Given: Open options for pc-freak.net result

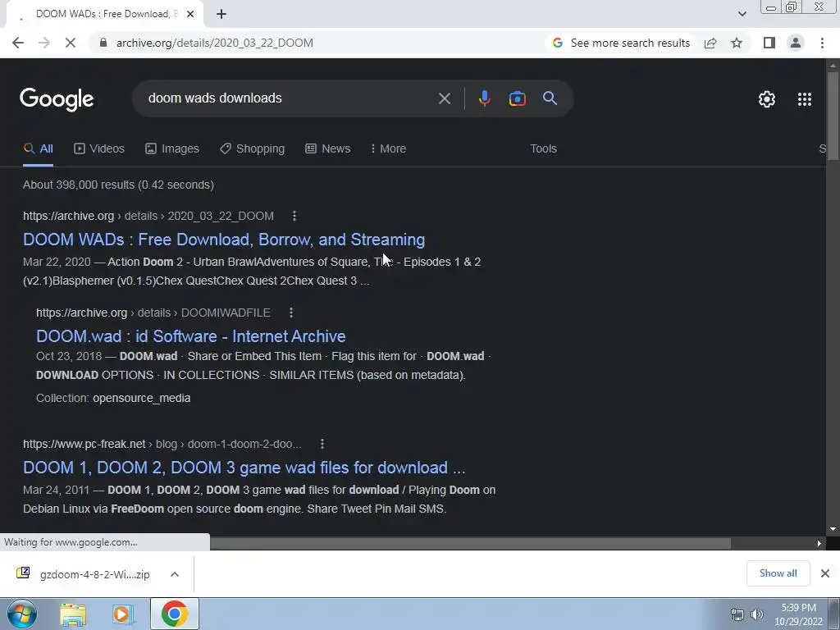Looking at the screenshot, I should click(x=322, y=444).
